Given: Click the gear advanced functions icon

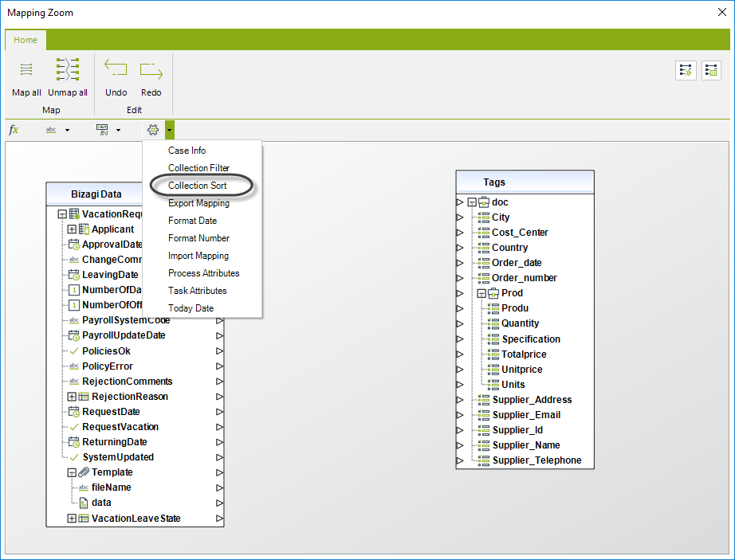Looking at the screenshot, I should pos(153,130).
